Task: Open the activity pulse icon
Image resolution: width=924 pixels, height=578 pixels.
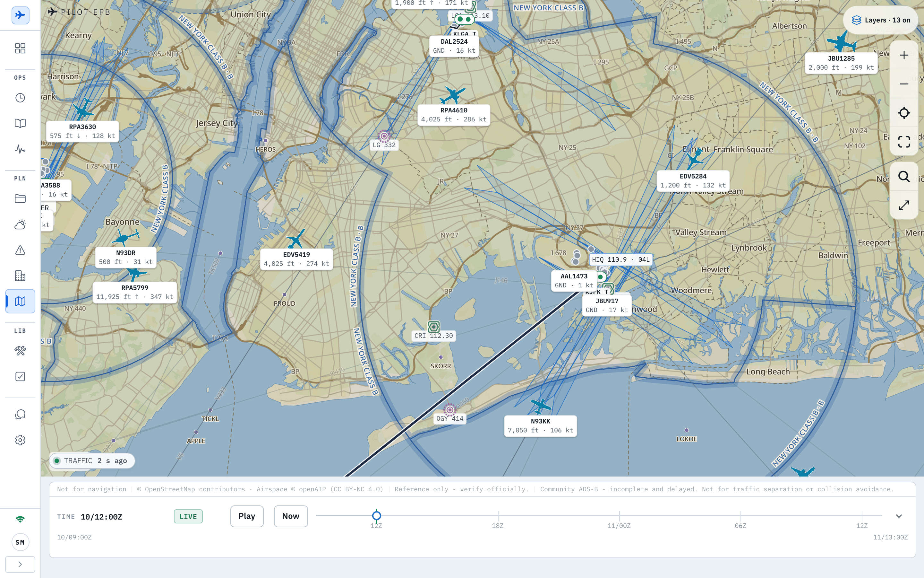Action: [20, 149]
